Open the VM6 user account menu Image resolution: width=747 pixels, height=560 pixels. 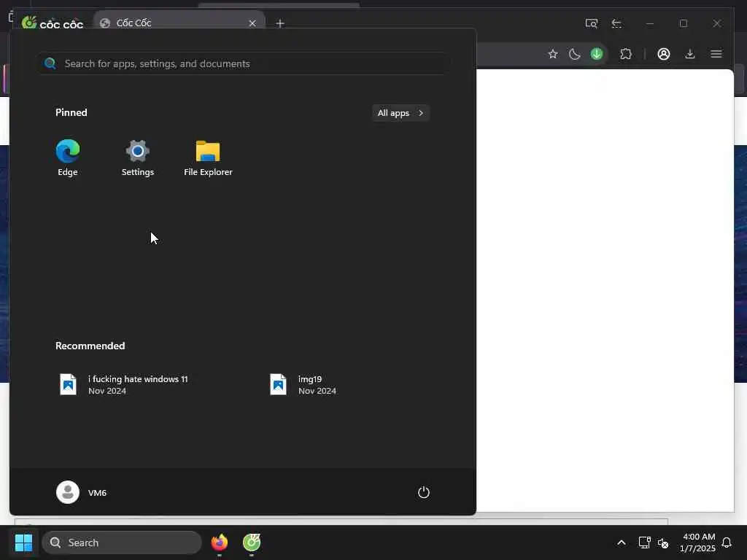coord(82,492)
